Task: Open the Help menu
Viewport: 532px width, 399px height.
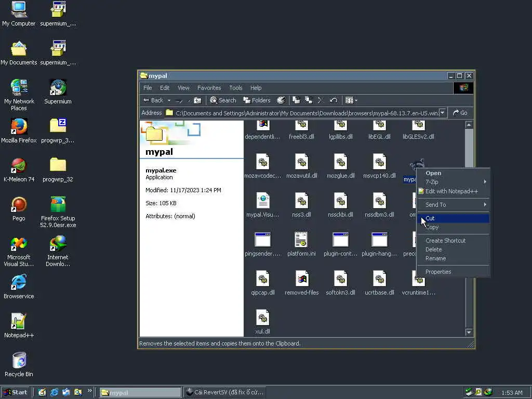Action: point(256,88)
